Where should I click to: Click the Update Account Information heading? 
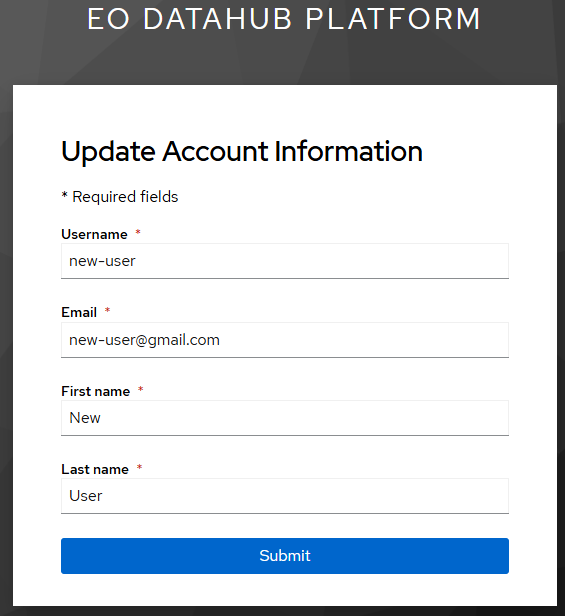[242, 152]
